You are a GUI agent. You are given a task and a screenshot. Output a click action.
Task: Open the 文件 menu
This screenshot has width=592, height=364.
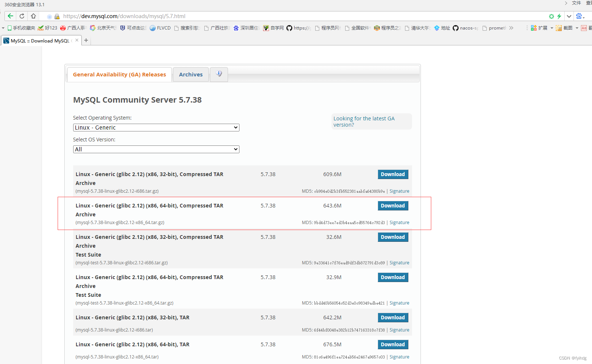(576, 3)
